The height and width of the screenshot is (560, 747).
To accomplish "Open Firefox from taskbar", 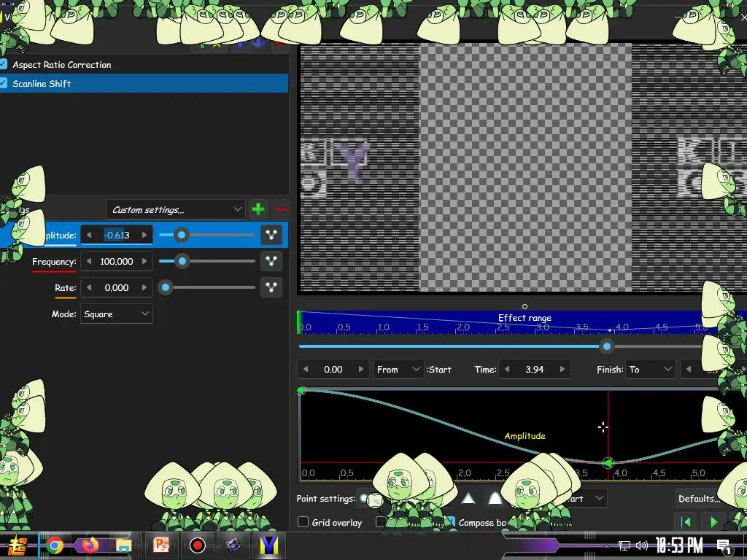I will pos(90,545).
